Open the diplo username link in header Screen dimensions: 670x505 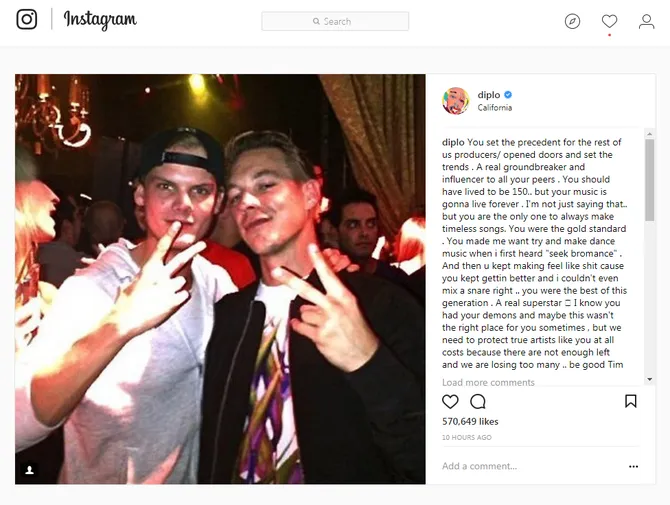(488, 95)
